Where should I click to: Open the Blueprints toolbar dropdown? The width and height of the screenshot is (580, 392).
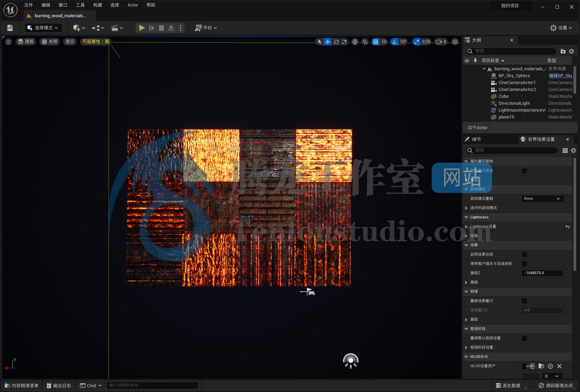click(98, 28)
